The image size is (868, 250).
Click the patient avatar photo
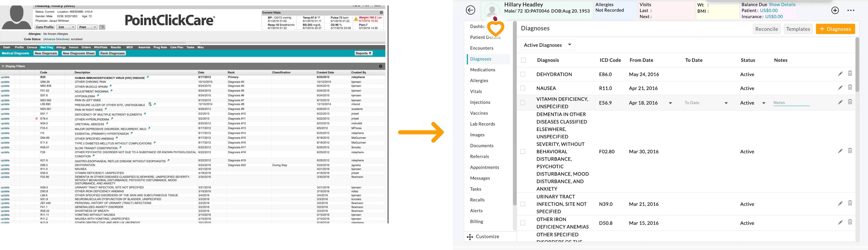point(492,10)
